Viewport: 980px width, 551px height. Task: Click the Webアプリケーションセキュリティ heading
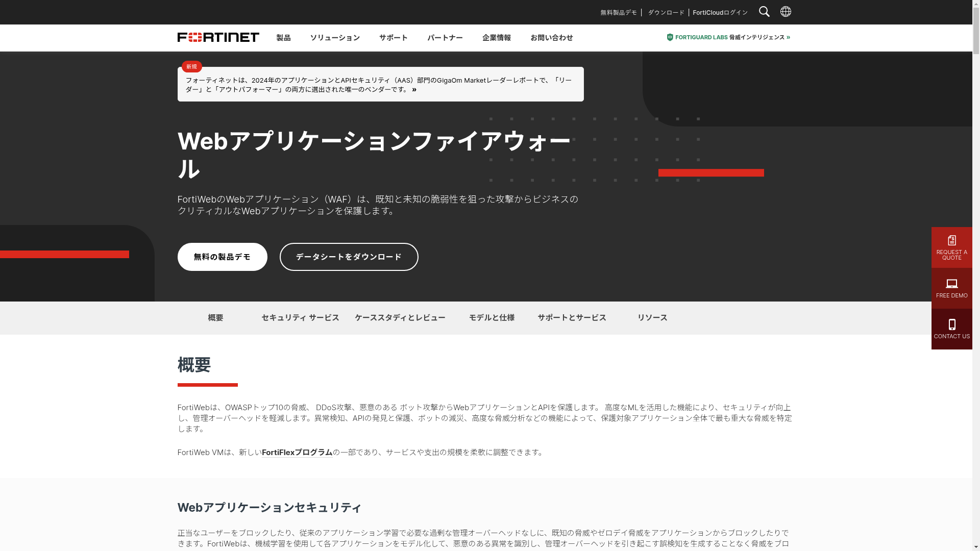[269, 508]
